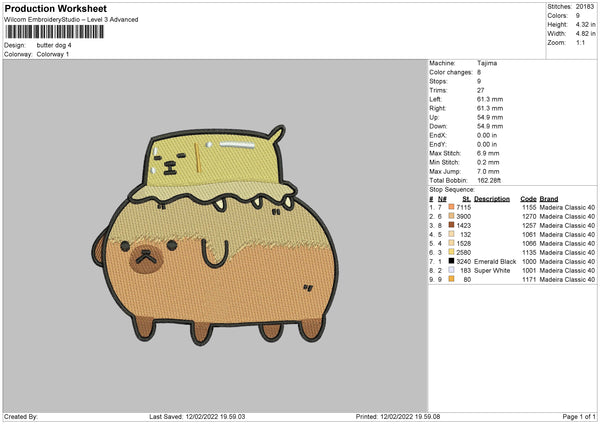The height and width of the screenshot is (424, 600).
Task: Pick the dark brown swatch for code 1257
Action: 452,225
